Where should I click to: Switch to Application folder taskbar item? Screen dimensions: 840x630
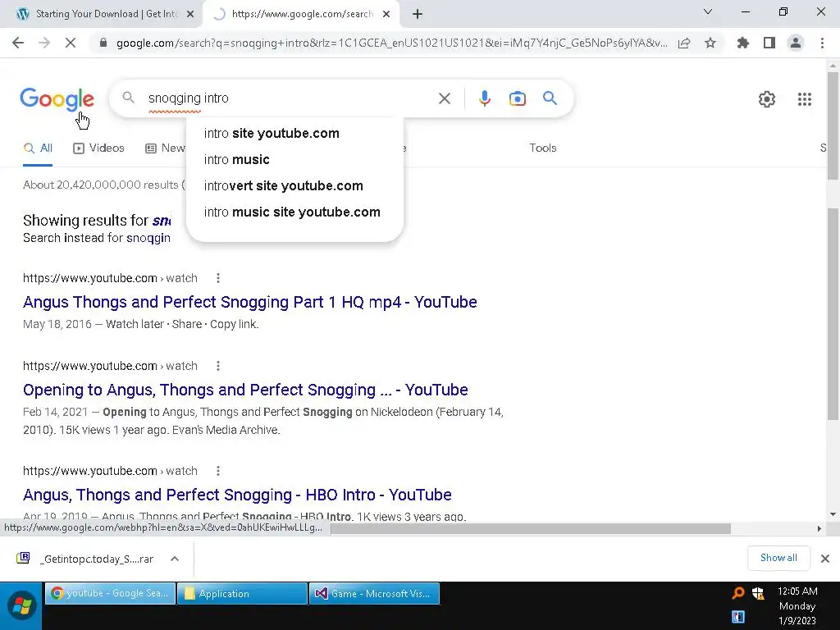(x=242, y=594)
